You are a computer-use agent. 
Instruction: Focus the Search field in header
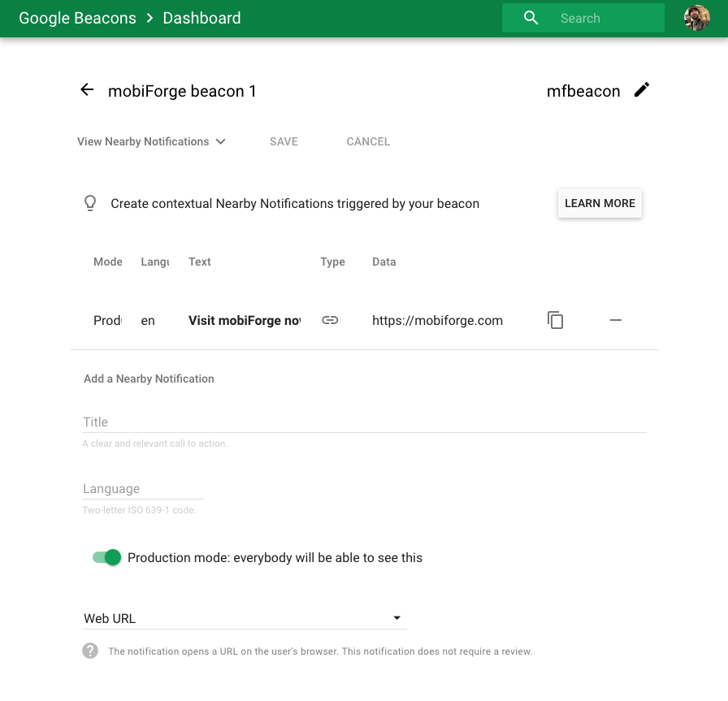point(583,18)
